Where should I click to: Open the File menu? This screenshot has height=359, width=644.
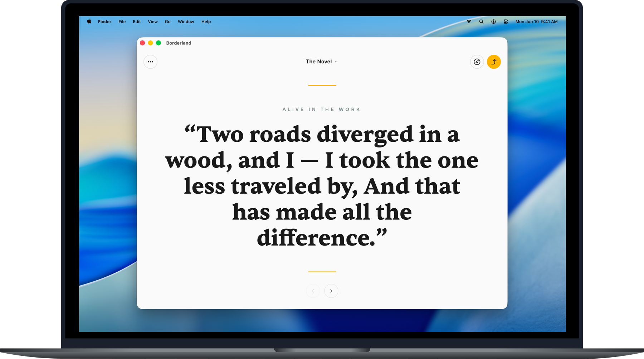[x=122, y=21]
